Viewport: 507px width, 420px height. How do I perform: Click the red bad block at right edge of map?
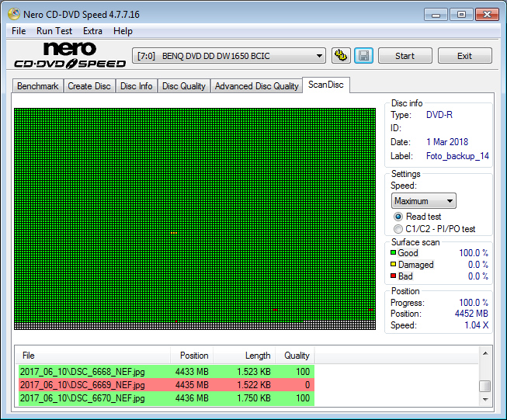point(370,310)
